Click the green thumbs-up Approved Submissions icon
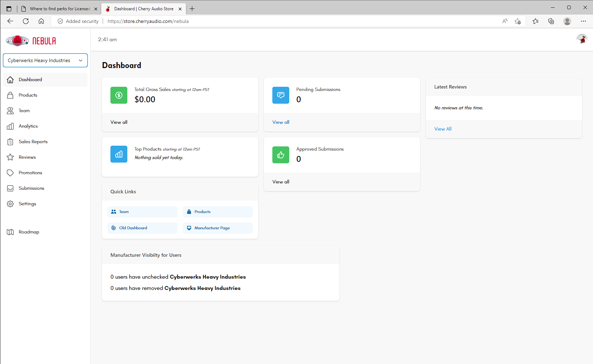This screenshot has height=364, width=593. 281,155
